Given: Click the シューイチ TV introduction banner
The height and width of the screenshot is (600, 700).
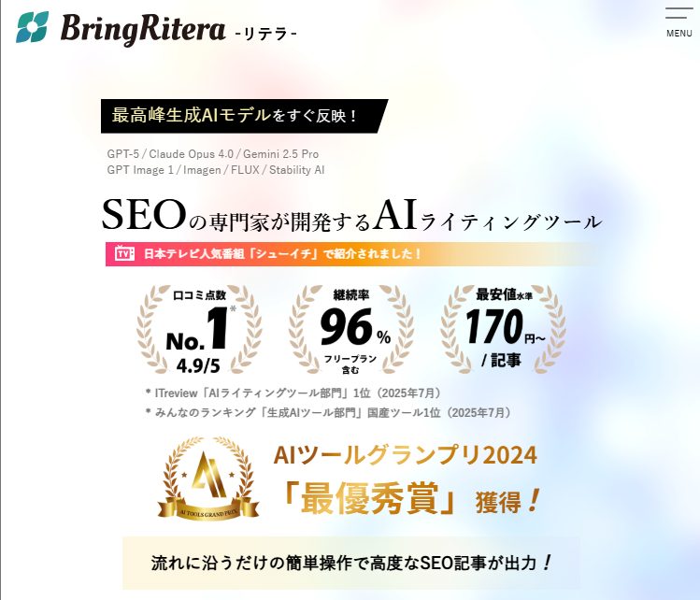Looking at the screenshot, I should coord(350,254).
